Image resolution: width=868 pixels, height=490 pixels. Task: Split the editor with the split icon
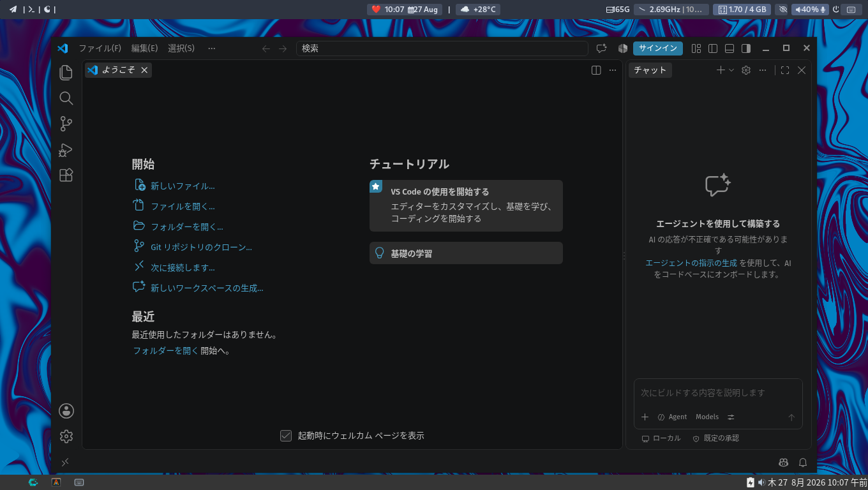(596, 70)
